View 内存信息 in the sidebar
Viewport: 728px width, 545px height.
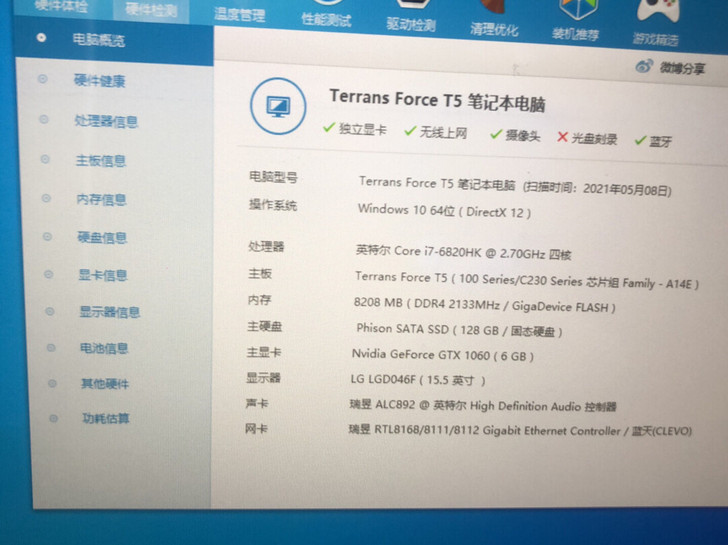point(101,199)
